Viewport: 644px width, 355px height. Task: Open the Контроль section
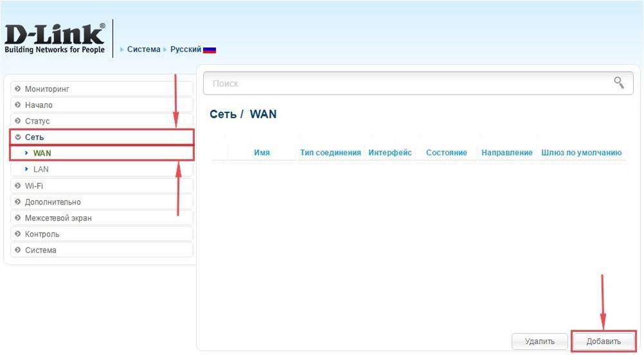coord(42,234)
